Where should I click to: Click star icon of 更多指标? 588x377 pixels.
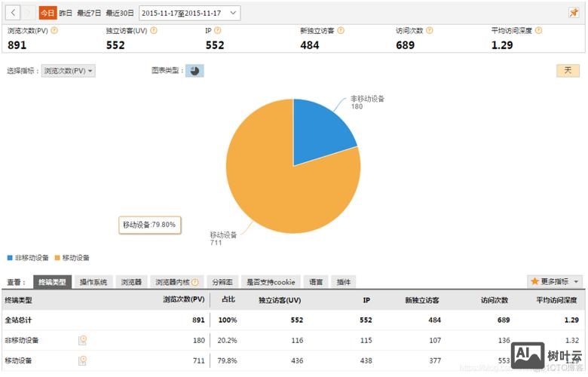pos(534,281)
